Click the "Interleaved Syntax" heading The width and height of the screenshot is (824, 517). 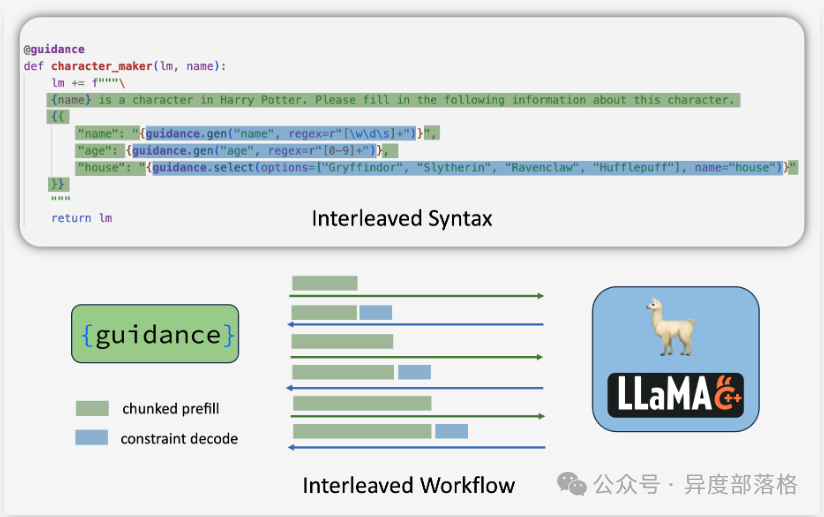pos(401,218)
